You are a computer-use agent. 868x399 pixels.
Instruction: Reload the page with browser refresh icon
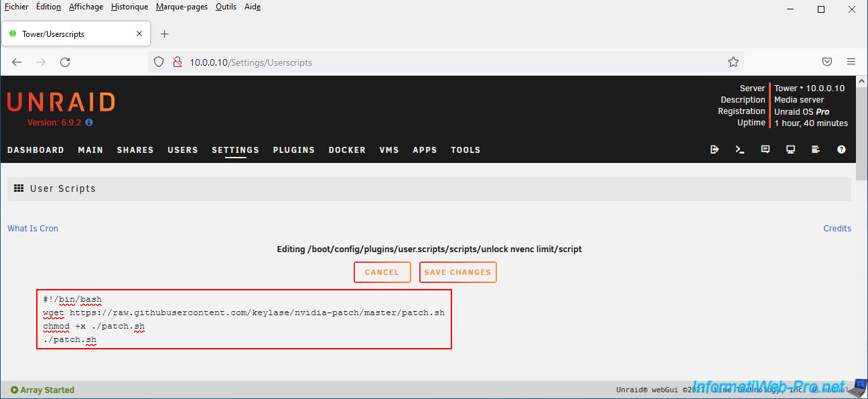tap(65, 62)
